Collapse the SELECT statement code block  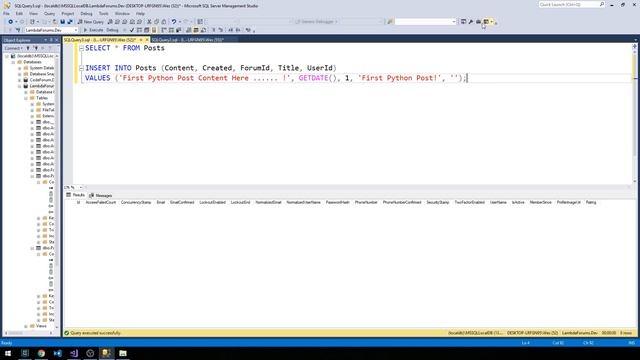click(81, 48)
